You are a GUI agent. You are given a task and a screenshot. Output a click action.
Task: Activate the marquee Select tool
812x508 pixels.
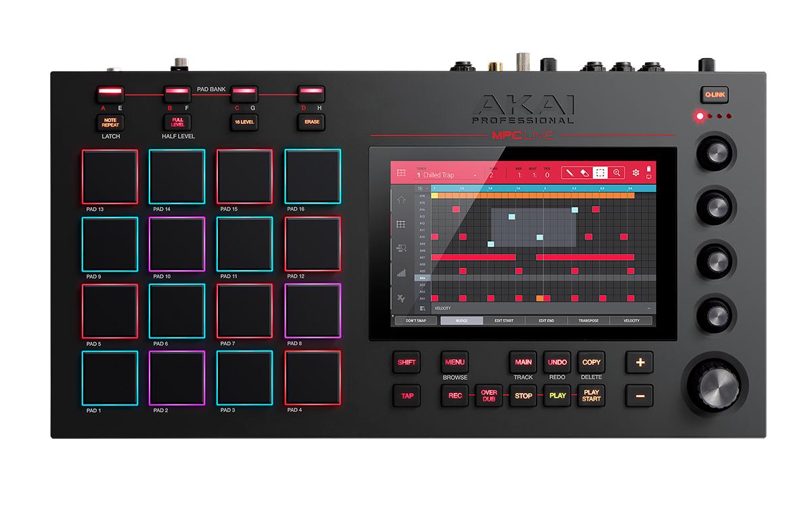click(x=600, y=173)
